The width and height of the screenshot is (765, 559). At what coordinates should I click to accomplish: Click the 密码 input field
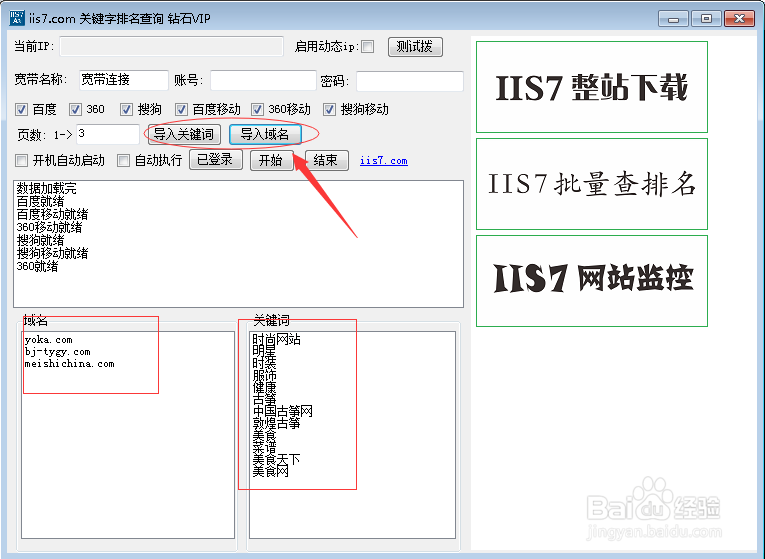coord(409,81)
